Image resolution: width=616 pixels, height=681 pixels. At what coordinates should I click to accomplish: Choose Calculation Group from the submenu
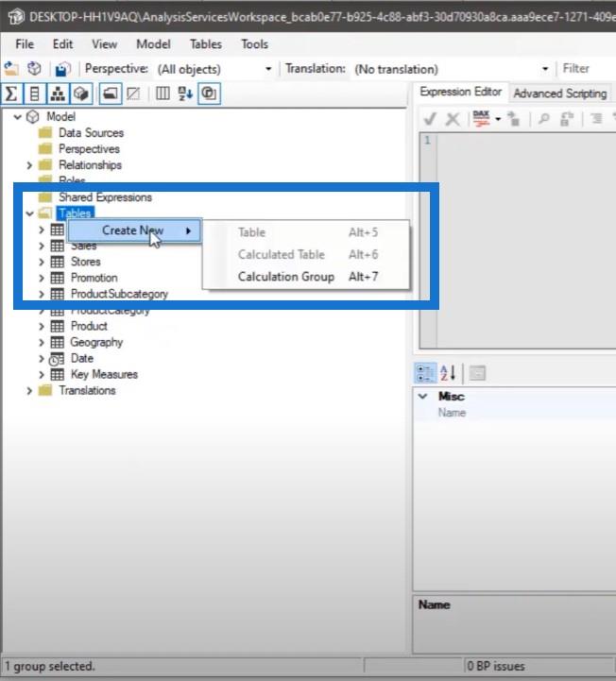coord(308,277)
